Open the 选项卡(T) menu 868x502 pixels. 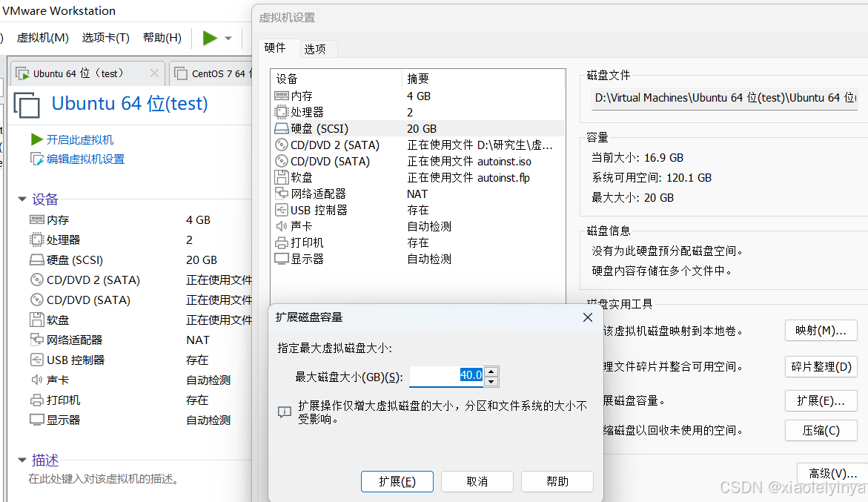pyautogui.click(x=106, y=38)
